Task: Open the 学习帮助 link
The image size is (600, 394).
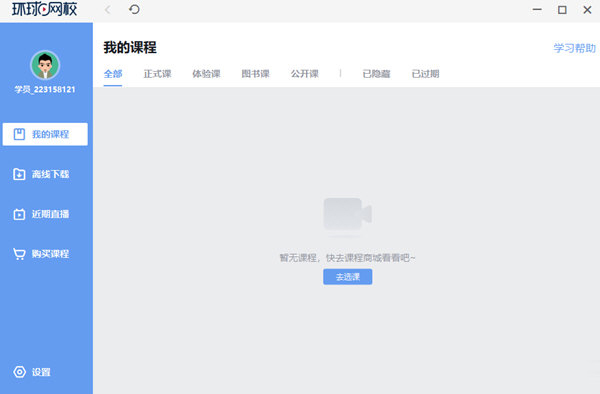Action: coord(574,48)
